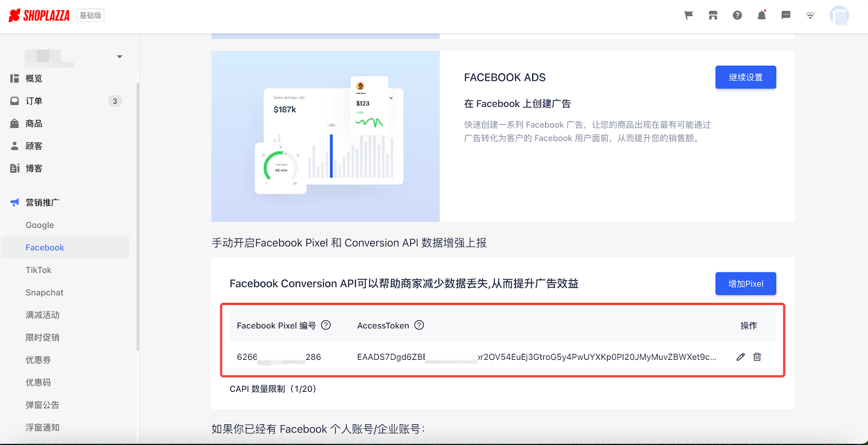Click the FACEBOOK ADS heading

(505, 78)
